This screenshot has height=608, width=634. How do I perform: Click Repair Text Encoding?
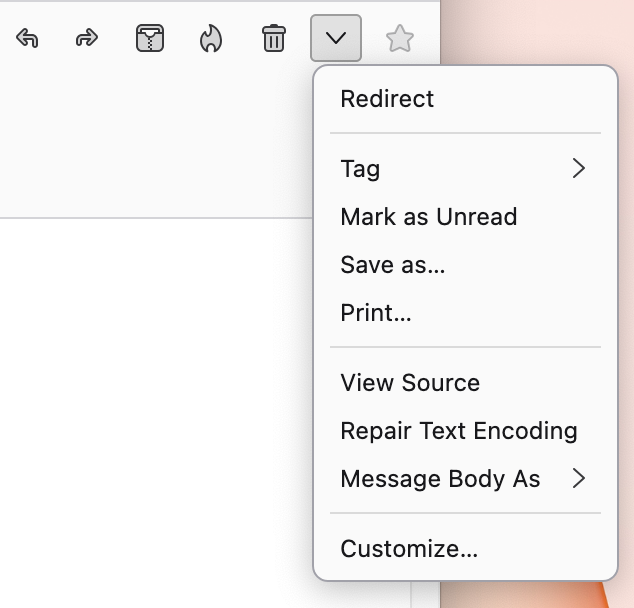[x=465, y=431]
